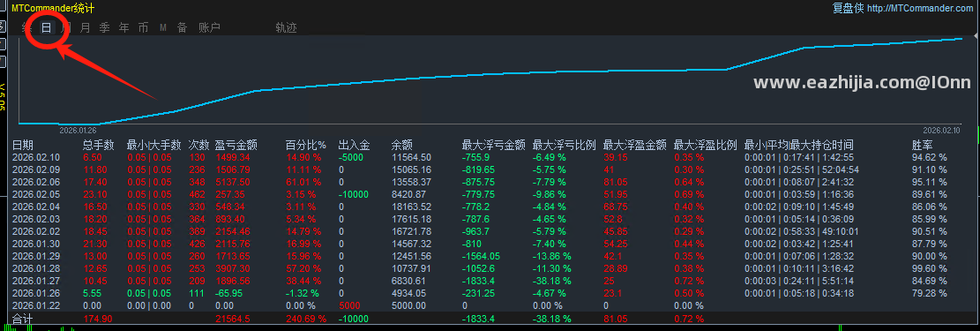Select the 2026.01.26 date row cell

(36, 293)
